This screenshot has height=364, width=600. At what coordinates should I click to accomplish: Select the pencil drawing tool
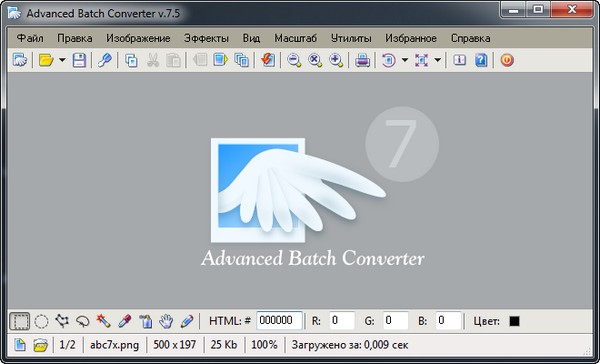pos(187,321)
